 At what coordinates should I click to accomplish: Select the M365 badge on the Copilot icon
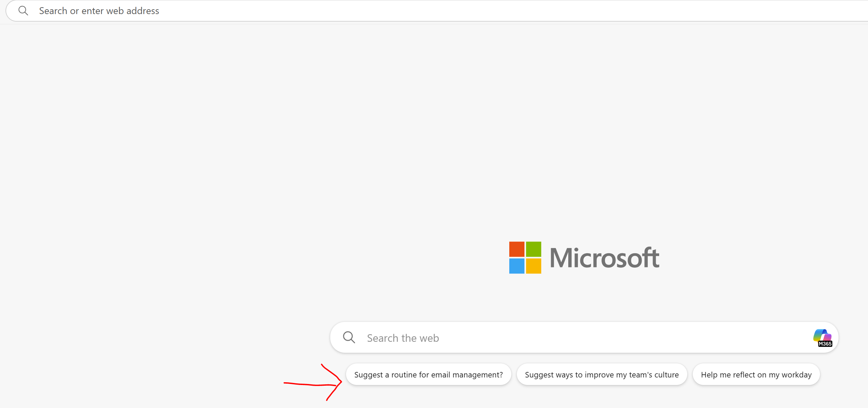point(824,343)
